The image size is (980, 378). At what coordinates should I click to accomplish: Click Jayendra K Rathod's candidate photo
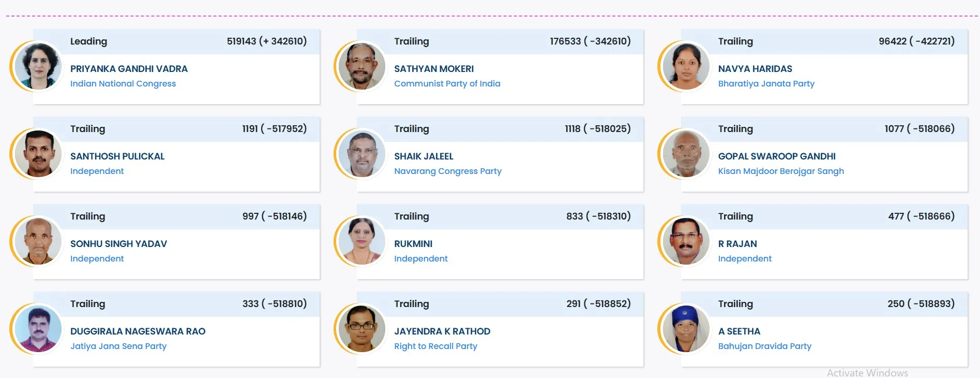(x=361, y=329)
